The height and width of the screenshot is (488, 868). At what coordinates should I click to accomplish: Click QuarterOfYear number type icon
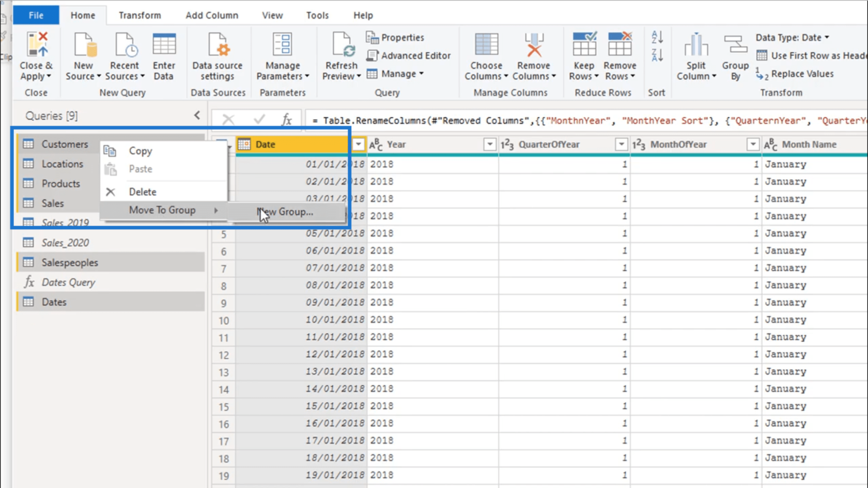click(507, 145)
